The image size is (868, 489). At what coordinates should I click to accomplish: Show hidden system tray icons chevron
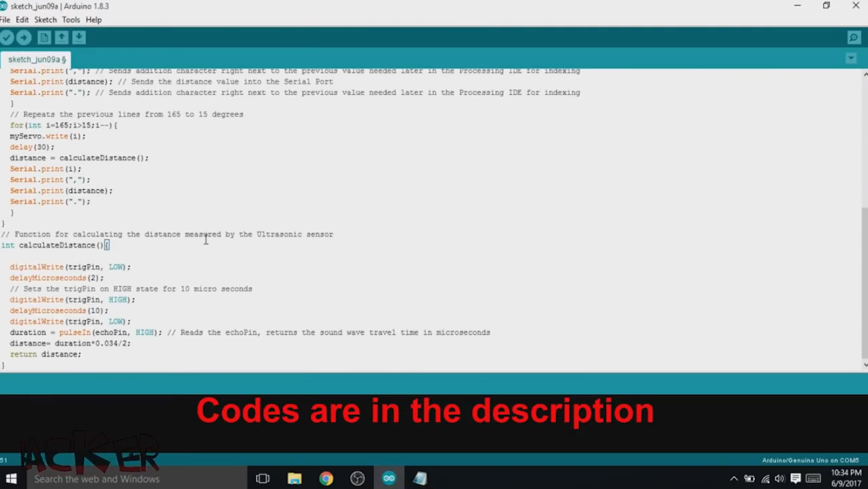pyautogui.click(x=734, y=479)
